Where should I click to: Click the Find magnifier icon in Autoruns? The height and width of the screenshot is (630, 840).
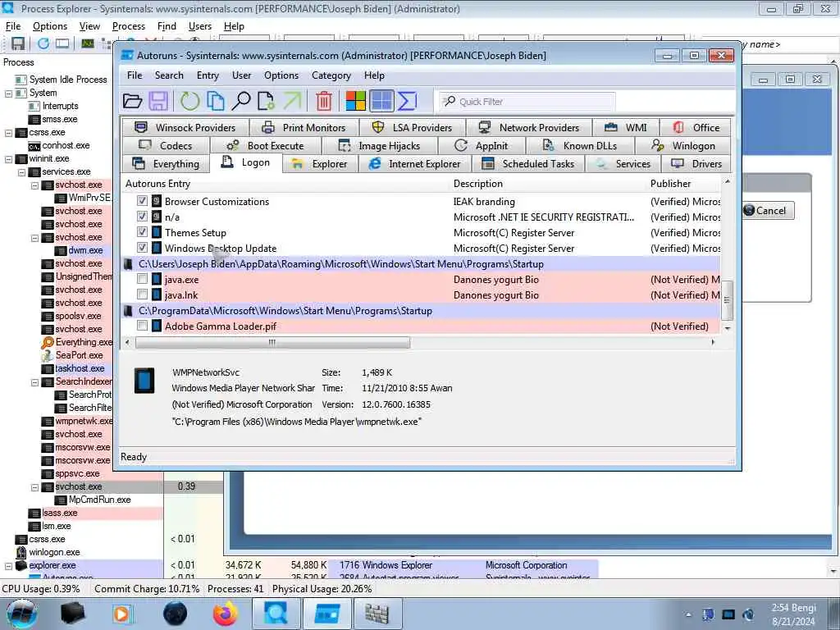tap(241, 101)
